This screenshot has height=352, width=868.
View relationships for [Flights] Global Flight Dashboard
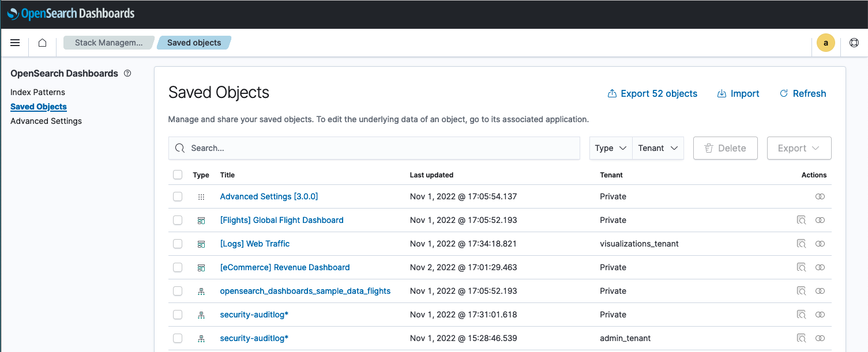click(820, 220)
